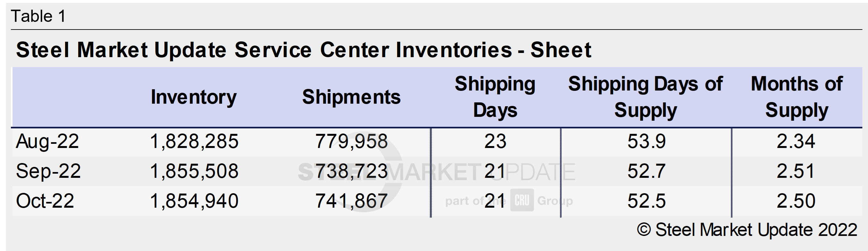Click shipments value 779,958

point(351,141)
